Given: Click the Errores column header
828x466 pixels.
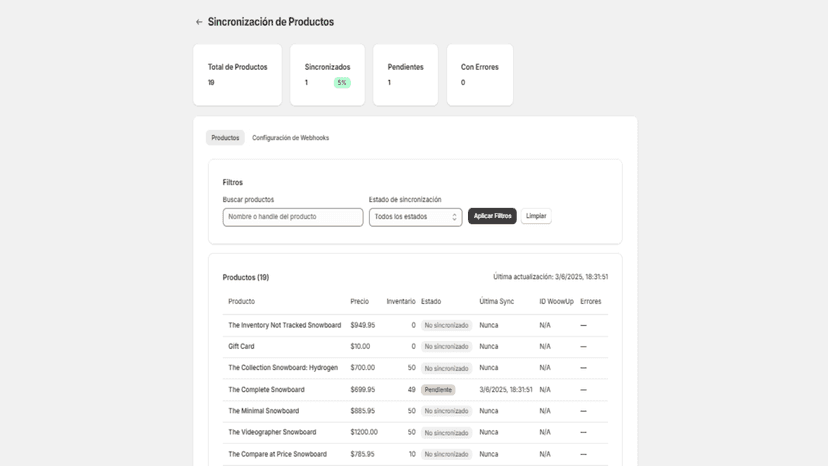Looking at the screenshot, I should pyautogui.click(x=590, y=302).
